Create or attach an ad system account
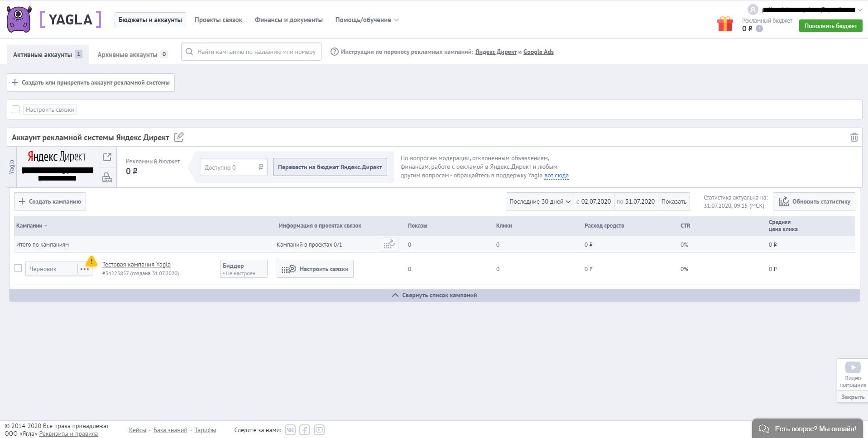868x438 pixels. pos(91,82)
